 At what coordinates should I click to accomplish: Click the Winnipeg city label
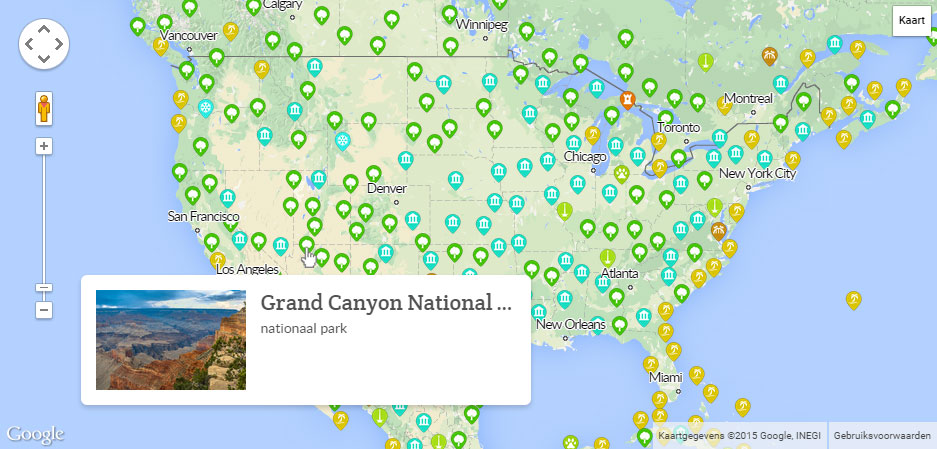click(482, 25)
